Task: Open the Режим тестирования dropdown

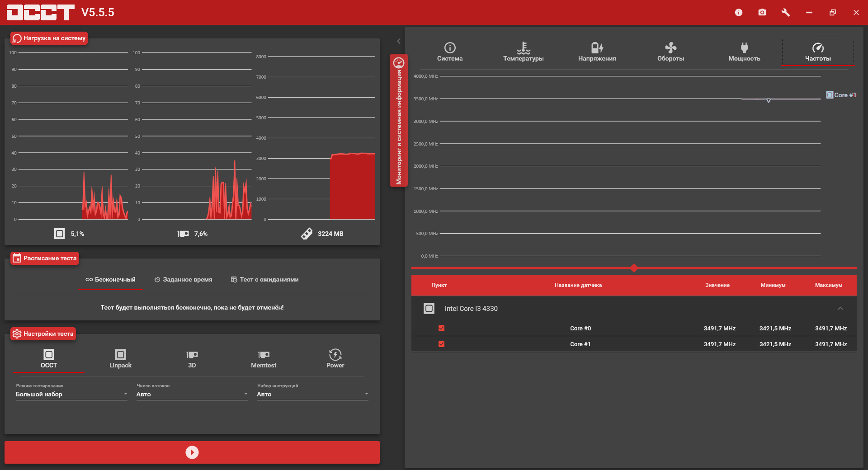Action: (71, 394)
